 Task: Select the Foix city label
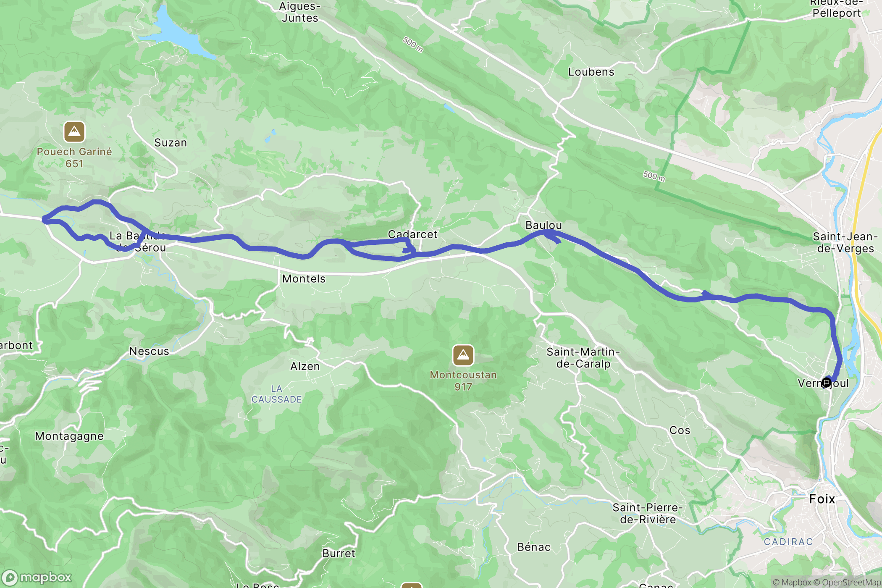[x=822, y=499]
